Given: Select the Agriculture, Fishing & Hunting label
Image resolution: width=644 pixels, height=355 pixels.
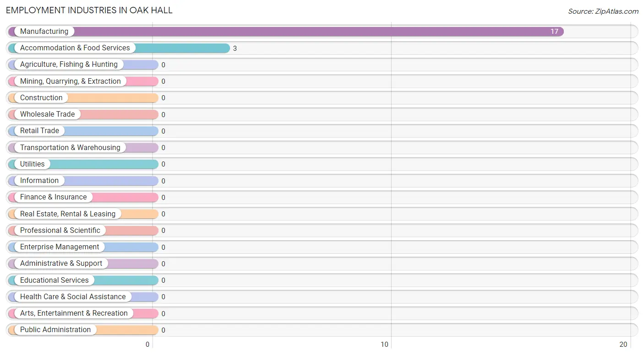Looking at the screenshot, I should 69,65.
